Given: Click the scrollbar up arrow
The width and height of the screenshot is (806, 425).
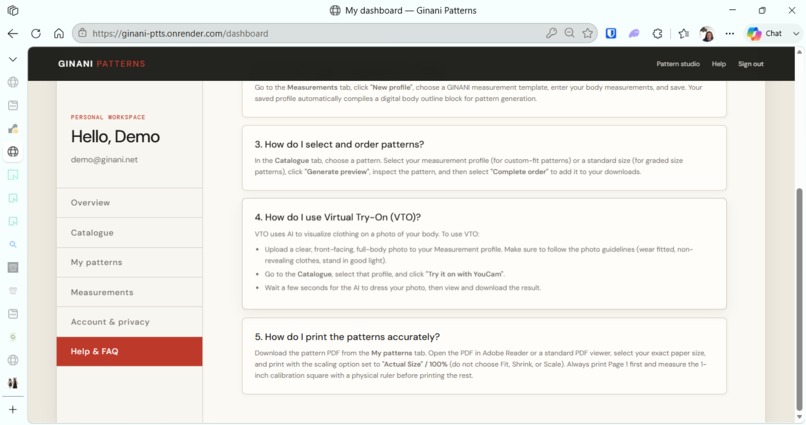Looking at the screenshot, I should pyautogui.click(x=799, y=52).
